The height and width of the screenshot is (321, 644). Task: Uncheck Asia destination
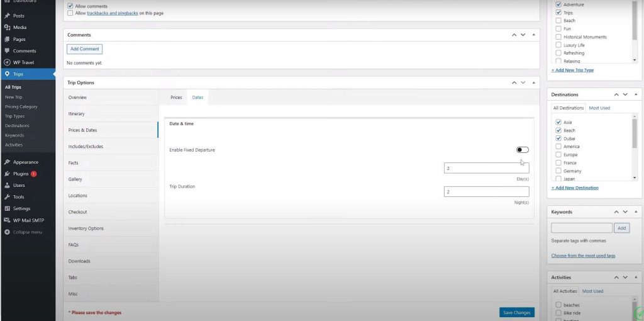coord(558,122)
